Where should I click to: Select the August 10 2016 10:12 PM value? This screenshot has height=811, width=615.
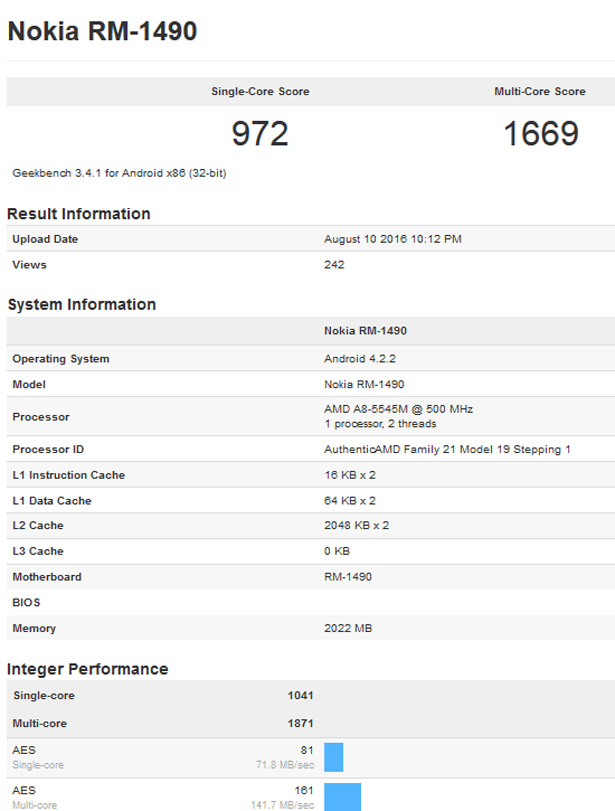tap(393, 239)
